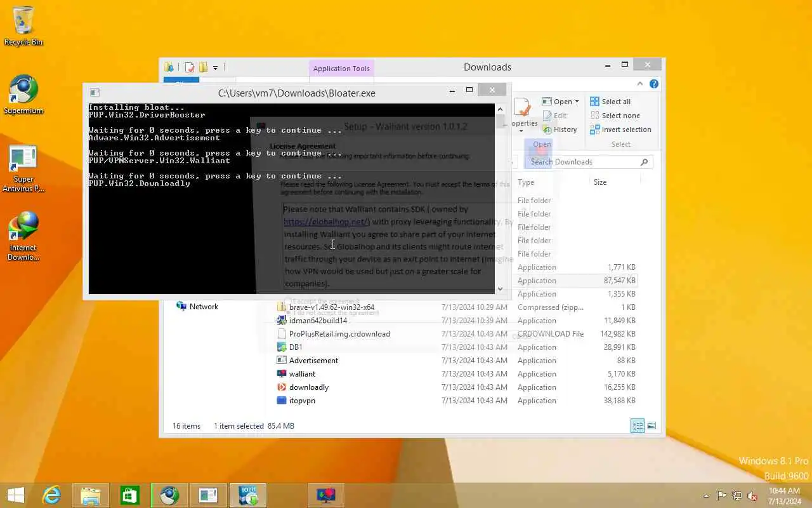
Task: Launch Internet Explorer from the taskbar
Action: pos(51,495)
